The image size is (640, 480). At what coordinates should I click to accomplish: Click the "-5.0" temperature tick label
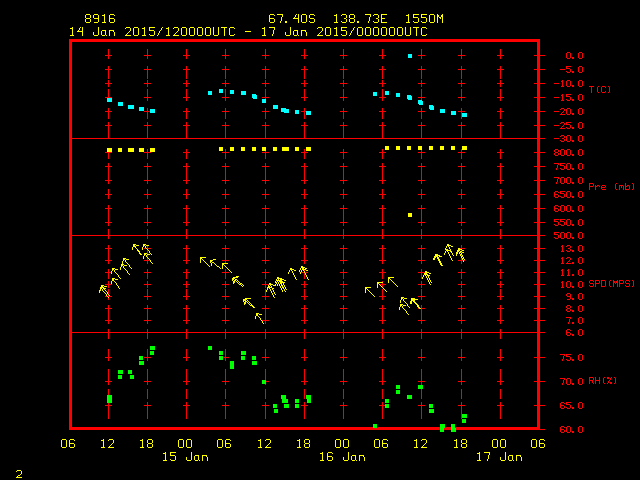point(571,70)
